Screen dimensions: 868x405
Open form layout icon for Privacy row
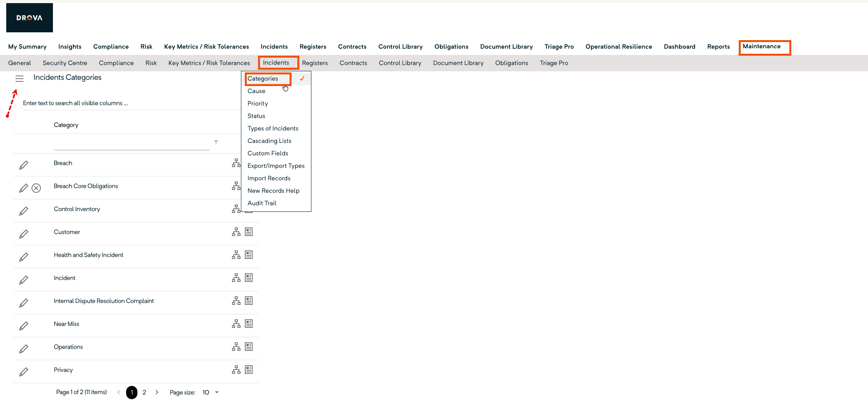(x=249, y=370)
